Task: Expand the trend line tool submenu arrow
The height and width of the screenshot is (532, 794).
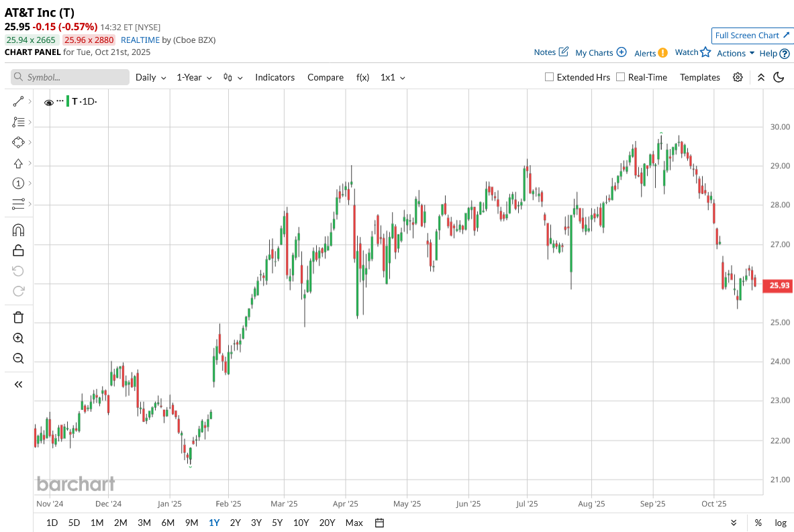Action: [x=30, y=102]
